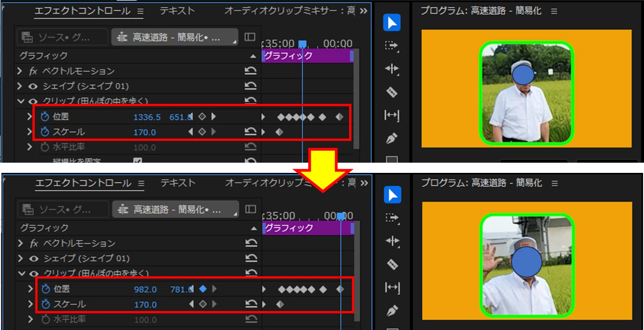Screen dimensions: 644x330
Task: Reset ベクトルモーション effect in upper screenshot
Action: click(x=250, y=71)
